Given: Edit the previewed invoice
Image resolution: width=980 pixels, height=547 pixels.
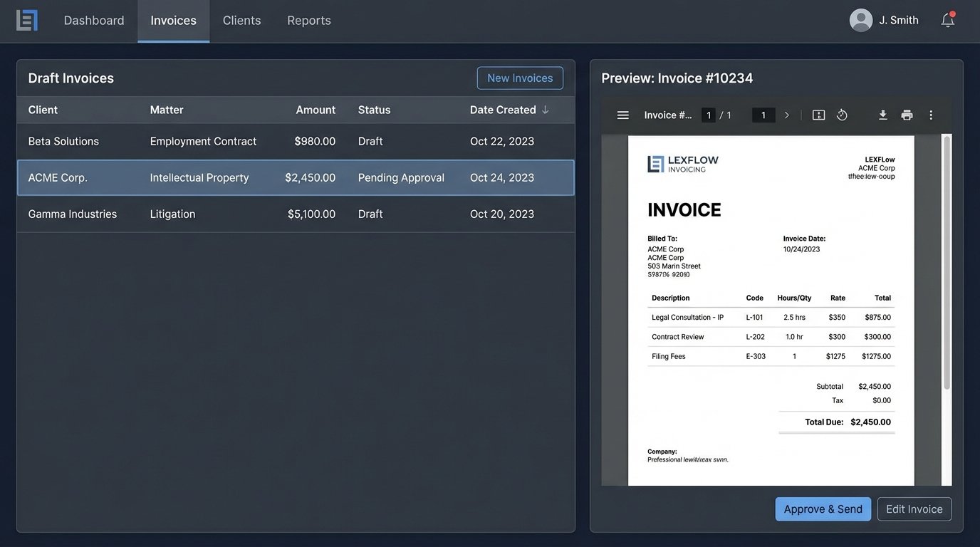Looking at the screenshot, I should (914, 509).
